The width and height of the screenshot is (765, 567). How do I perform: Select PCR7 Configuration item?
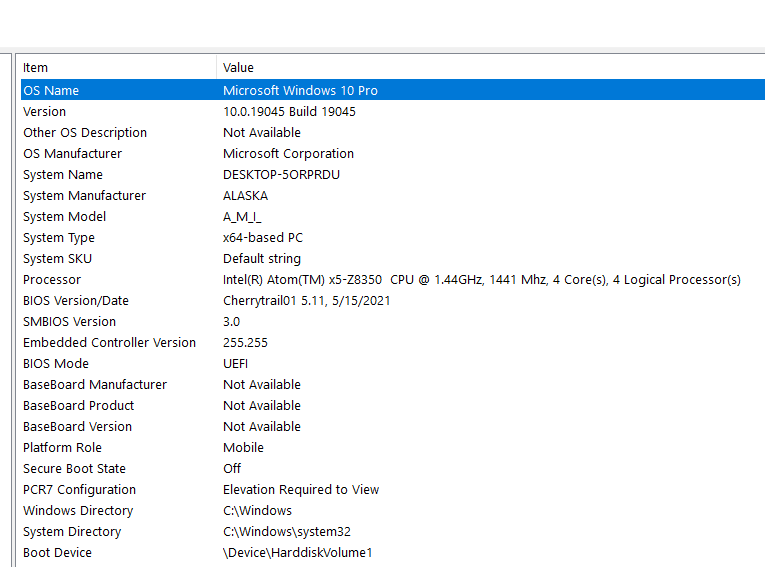pos(79,489)
